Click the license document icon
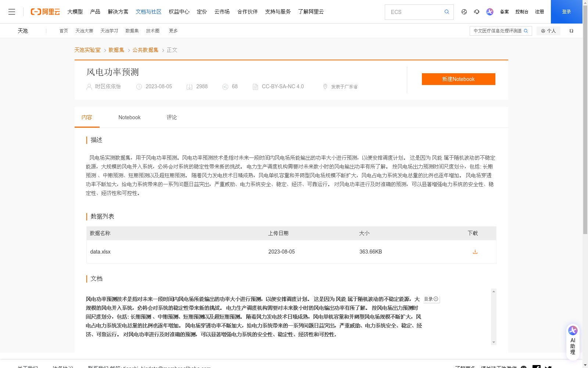588x368 pixels. coord(255,87)
